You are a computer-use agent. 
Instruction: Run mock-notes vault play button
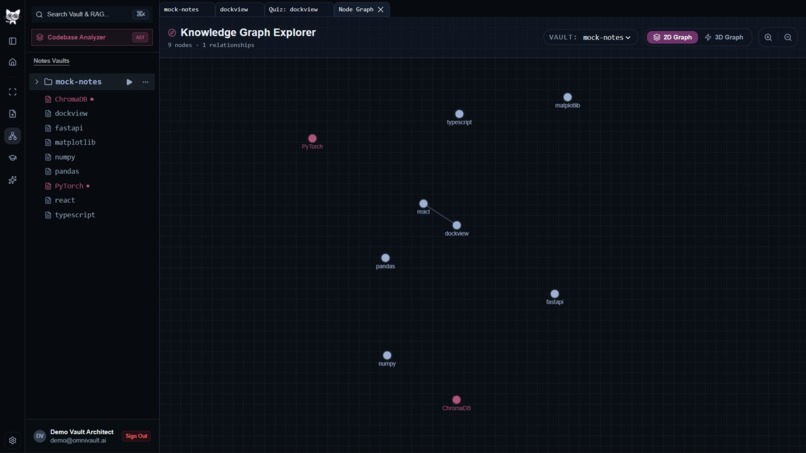pos(129,82)
